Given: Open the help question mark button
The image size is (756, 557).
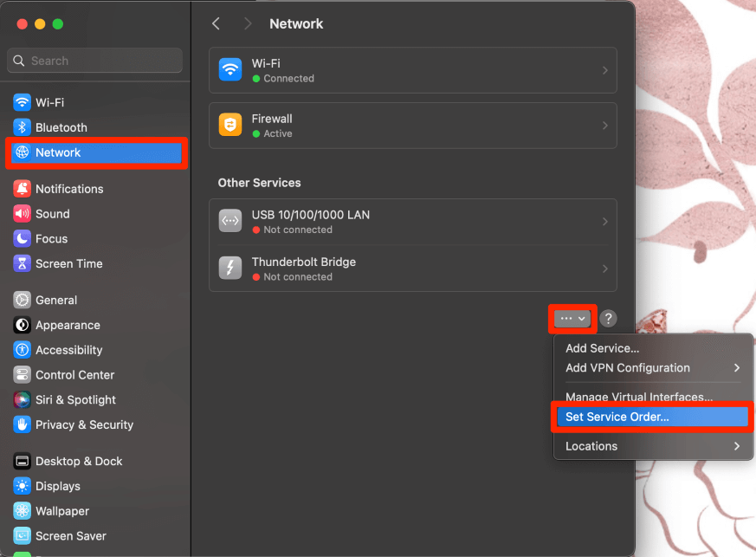Looking at the screenshot, I should [609, 319].
